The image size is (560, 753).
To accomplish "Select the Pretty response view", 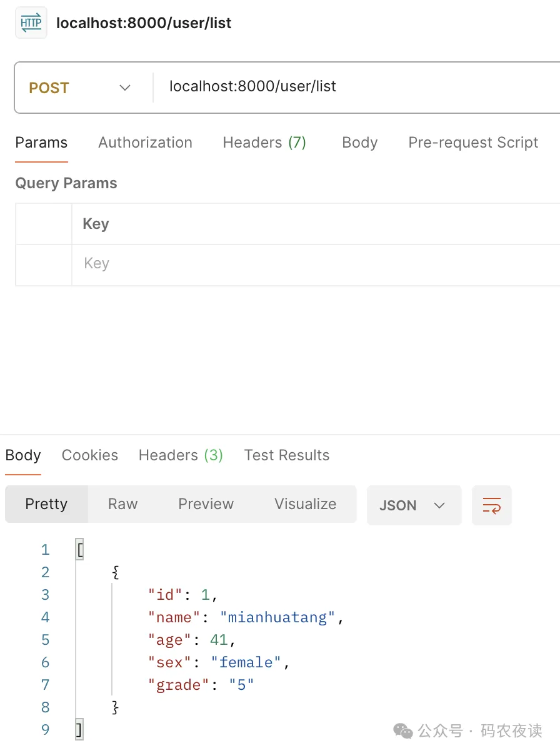I will pyautogui.click(x=46, y=504).
